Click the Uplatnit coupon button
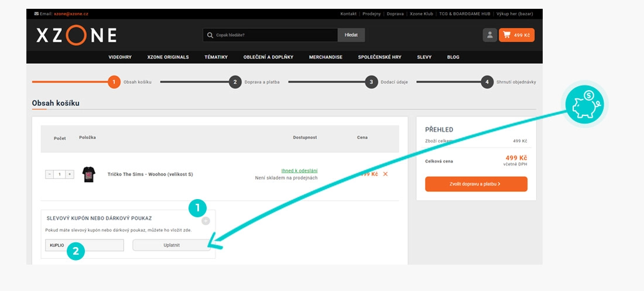The image size is (644, 291). pos(171,245)
